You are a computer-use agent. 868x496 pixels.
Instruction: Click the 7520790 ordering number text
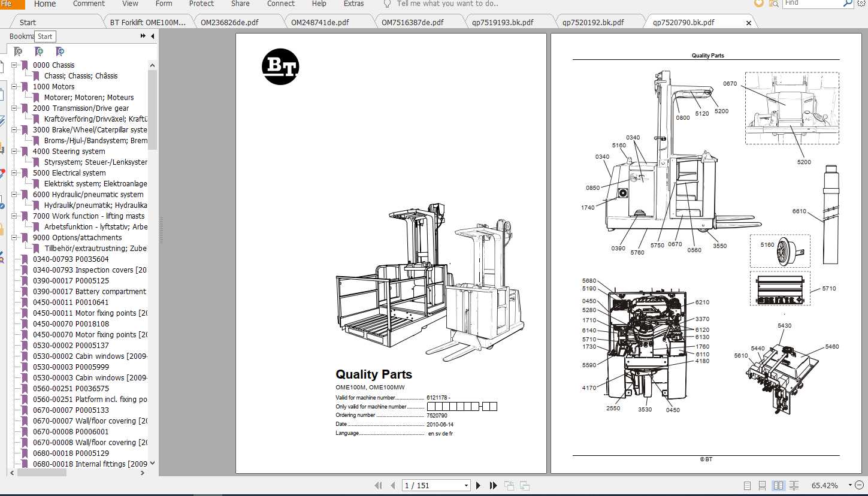tap(437, 415)
